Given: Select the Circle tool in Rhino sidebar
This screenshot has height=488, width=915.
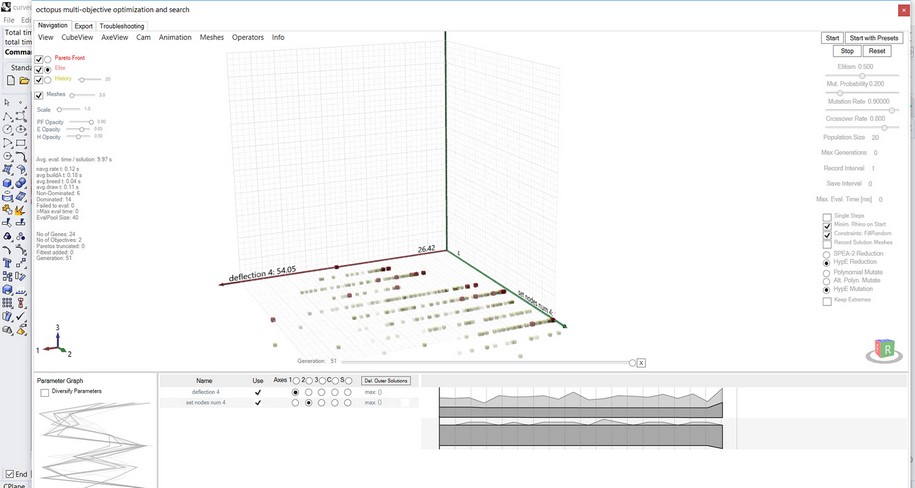Looking at the screenshot, I should coord(7,129).
